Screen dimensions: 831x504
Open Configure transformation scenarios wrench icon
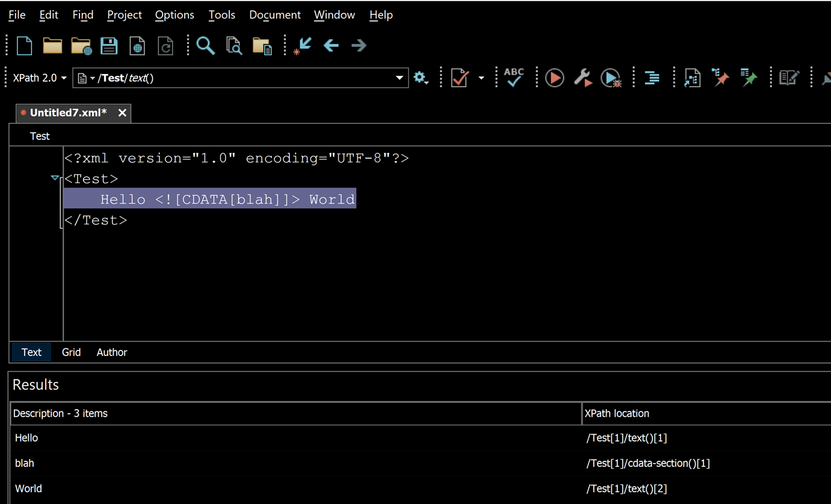[x=582, y=78]
